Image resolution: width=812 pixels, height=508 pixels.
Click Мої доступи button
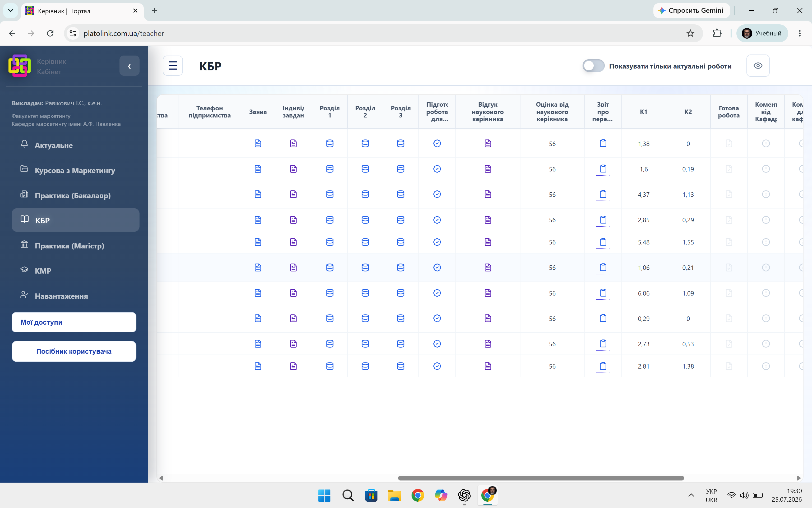coord(74,322)
